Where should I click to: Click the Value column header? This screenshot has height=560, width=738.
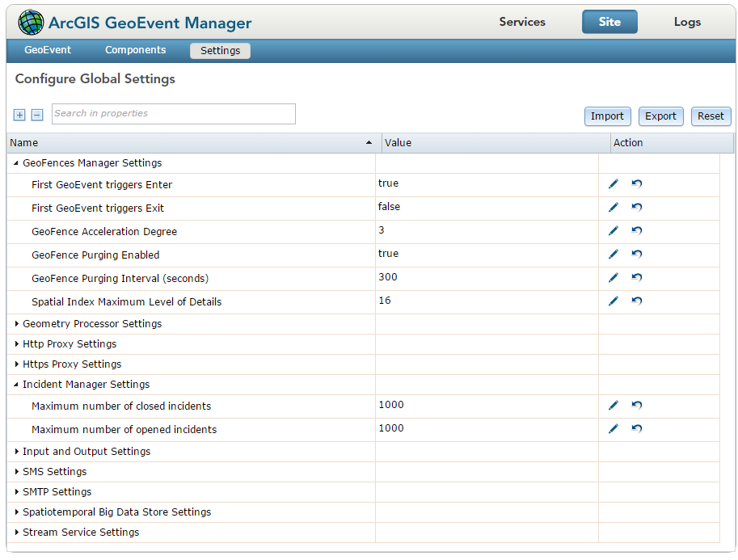pyautogui.click(x=496, y=143)
